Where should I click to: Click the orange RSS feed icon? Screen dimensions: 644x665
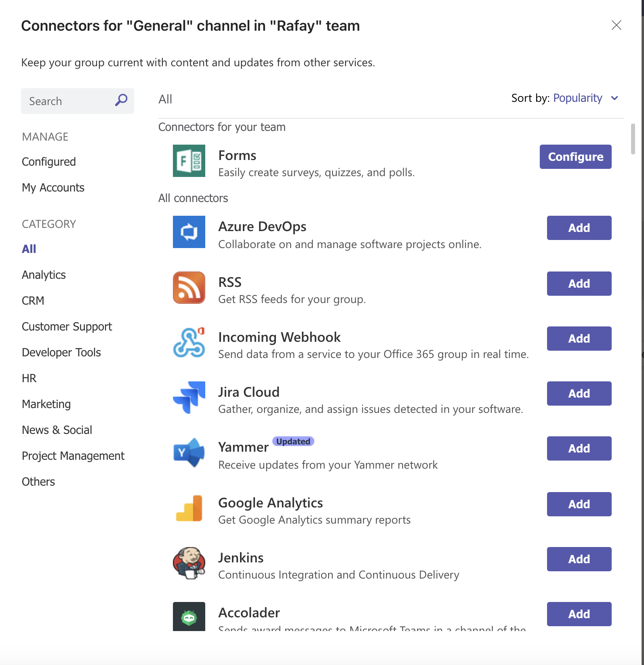(189, 288)
